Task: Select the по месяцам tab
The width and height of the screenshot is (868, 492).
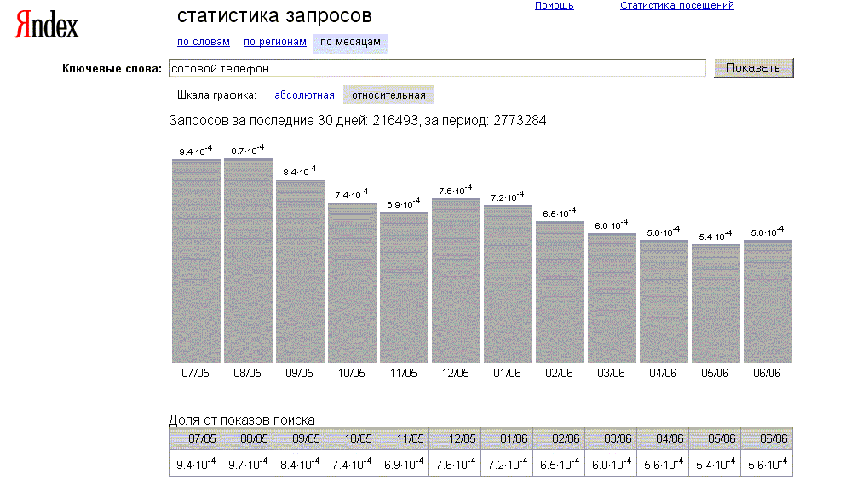Action: (x=350, y=42)
